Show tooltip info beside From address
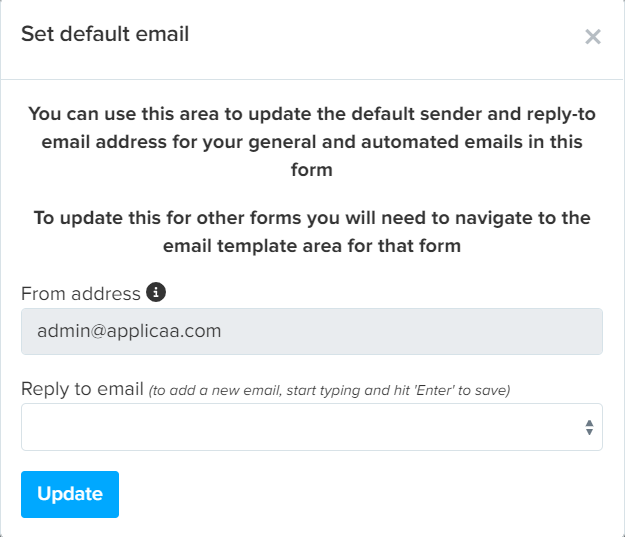Image resolution: width=625 pixels, height=537 pixels. click(x=156, y=292)
